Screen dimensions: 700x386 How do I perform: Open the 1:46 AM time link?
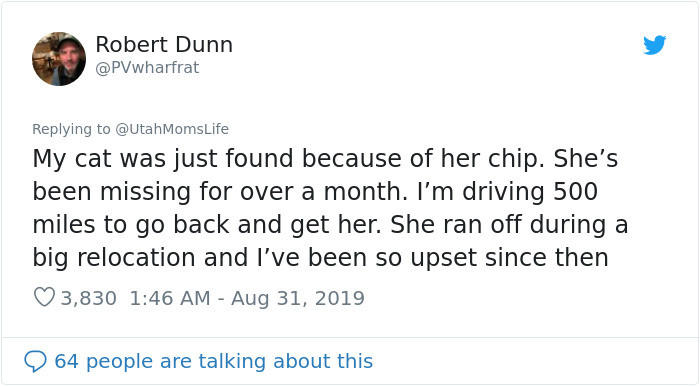(170, 298)
